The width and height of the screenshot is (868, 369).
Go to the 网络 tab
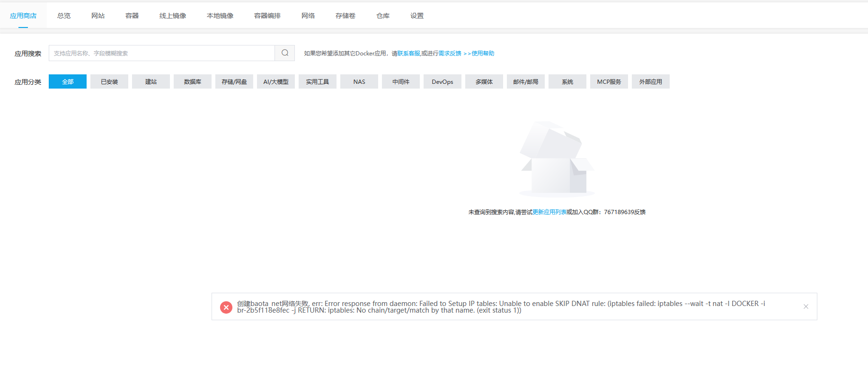point(308,16)
